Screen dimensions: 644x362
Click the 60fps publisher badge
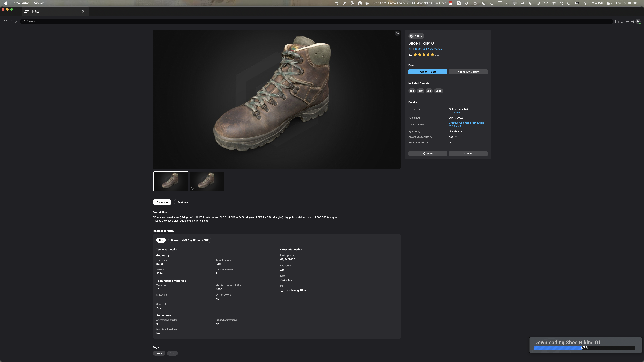tap(416, 36)
